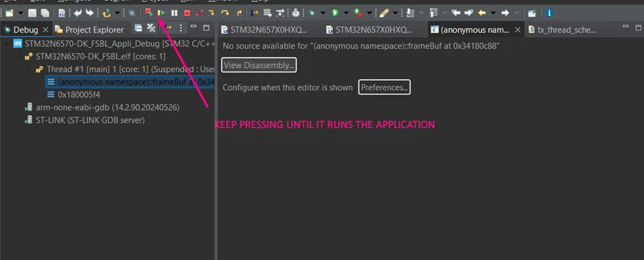Click the Drop to Frame icon
The height and width of the screenshot is (260, 644).
[x=268, y=13]
